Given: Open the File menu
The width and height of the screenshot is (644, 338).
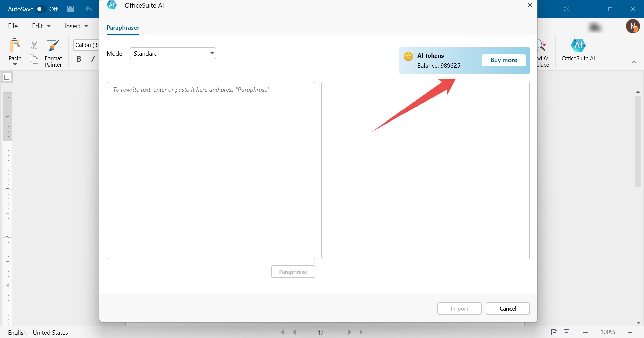Looking at the screenshot, I should tap(13, 26).
